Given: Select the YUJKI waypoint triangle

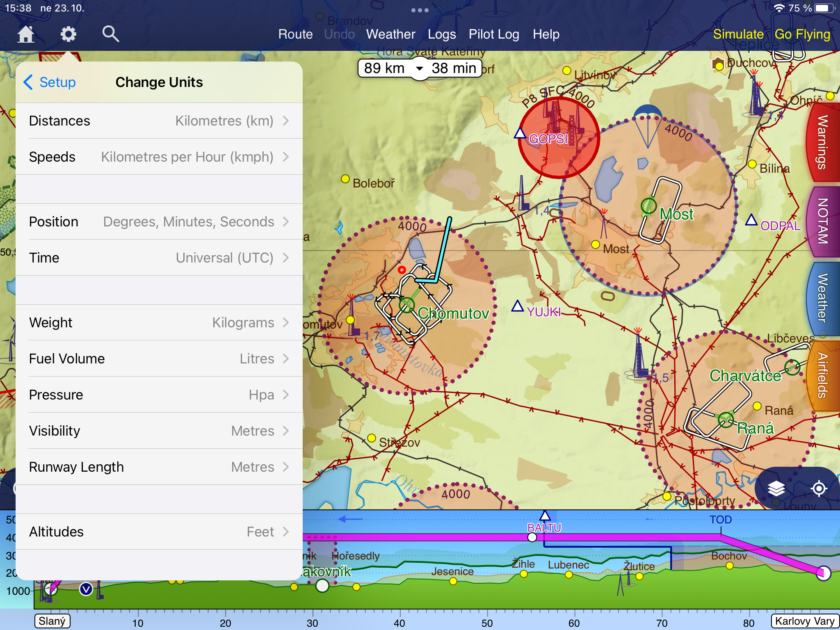Looking at the screenshot, I should (x=518, y=306).
